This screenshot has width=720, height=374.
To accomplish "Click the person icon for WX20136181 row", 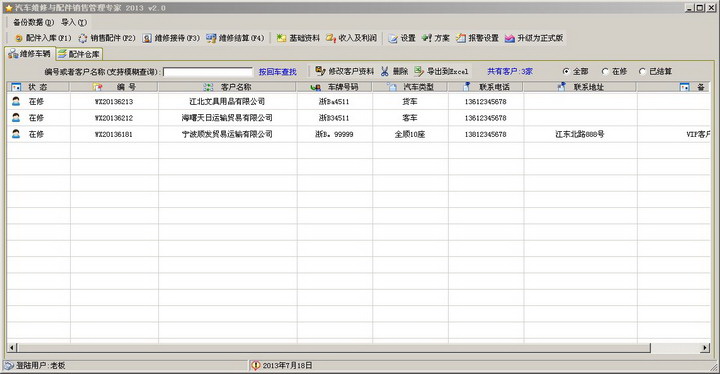I will (x=16, y=134).
